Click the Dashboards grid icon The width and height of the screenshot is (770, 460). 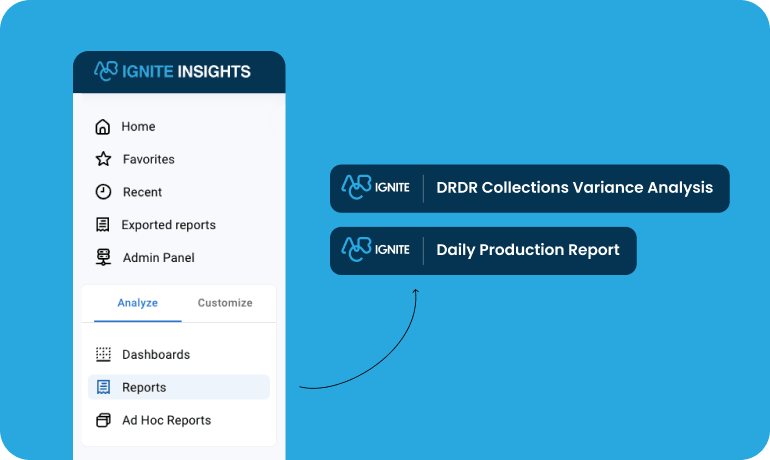tap(103, 355)
